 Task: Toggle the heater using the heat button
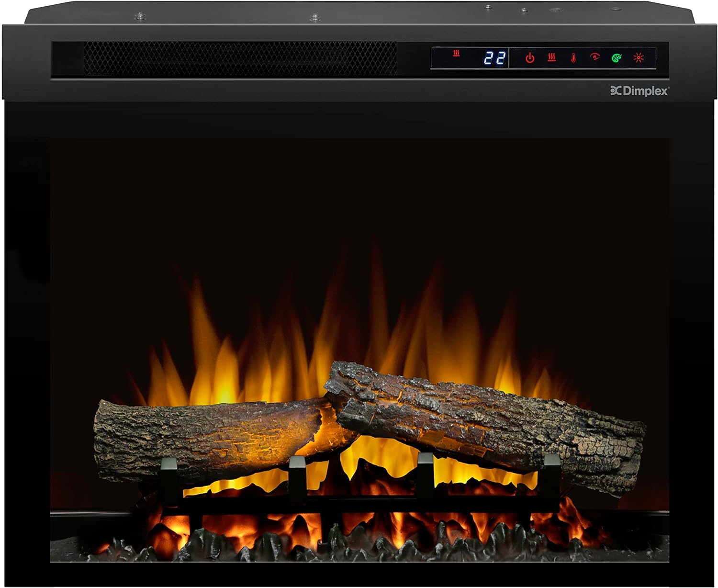point(551,57)
